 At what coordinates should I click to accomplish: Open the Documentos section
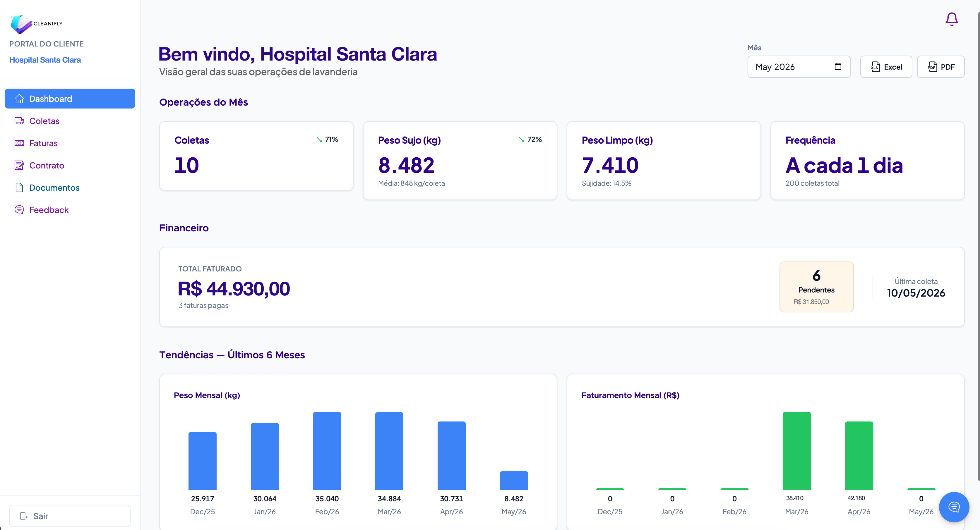[70, 187]
